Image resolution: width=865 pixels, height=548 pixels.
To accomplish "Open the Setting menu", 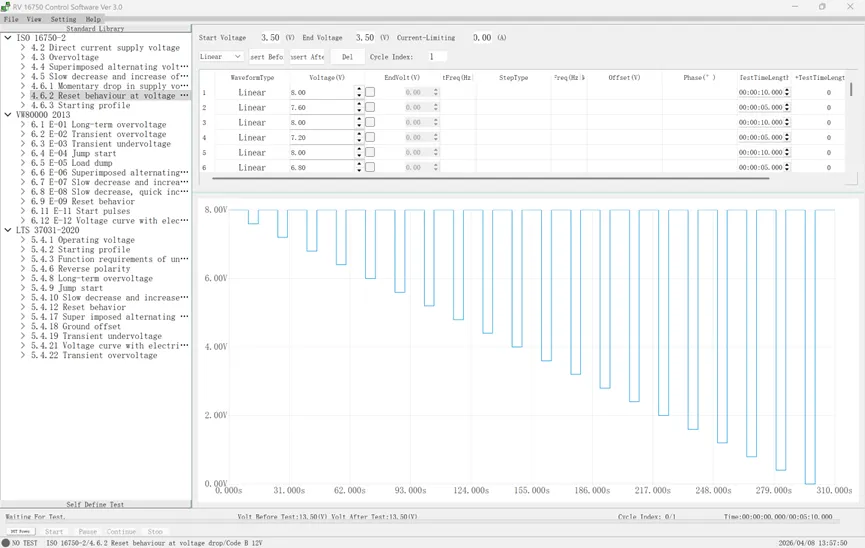I will (63, 19).
